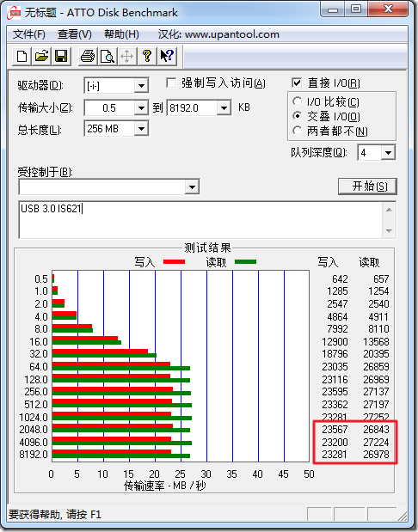Click the green 读取 legend swatch
The height and width of the screenshot is (532, 418).
pyautogui.click(x=245, y=261)
